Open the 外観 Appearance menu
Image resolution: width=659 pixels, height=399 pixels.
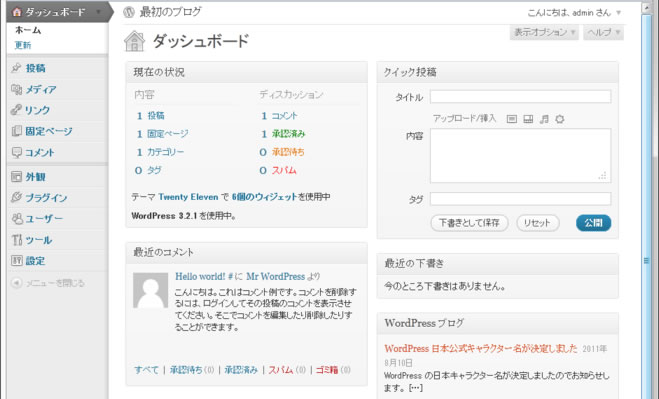click(x=35, y=177)
